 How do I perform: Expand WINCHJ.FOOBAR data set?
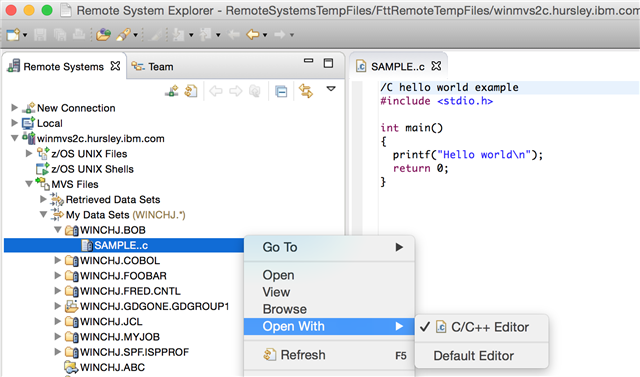click(x=57, y=275)
